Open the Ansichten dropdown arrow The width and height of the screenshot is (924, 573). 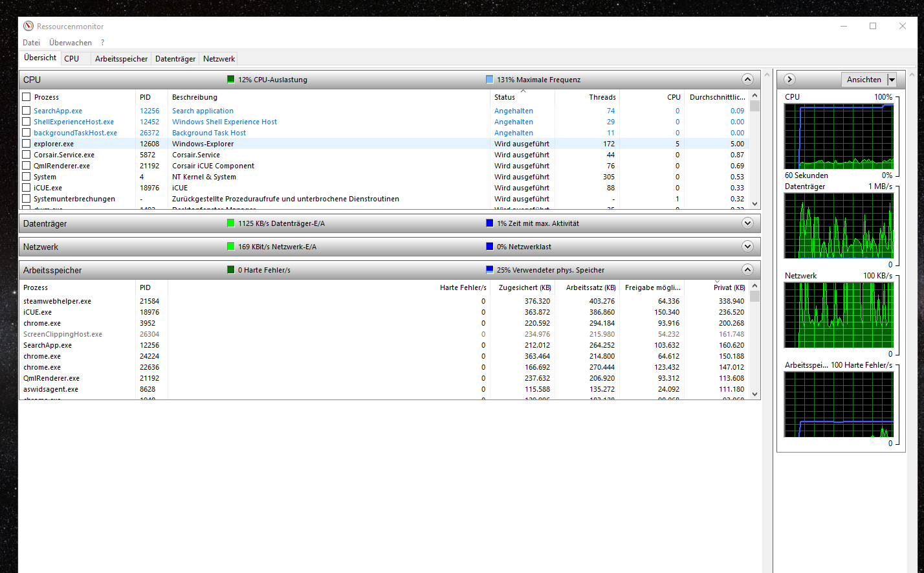(892, 80)
